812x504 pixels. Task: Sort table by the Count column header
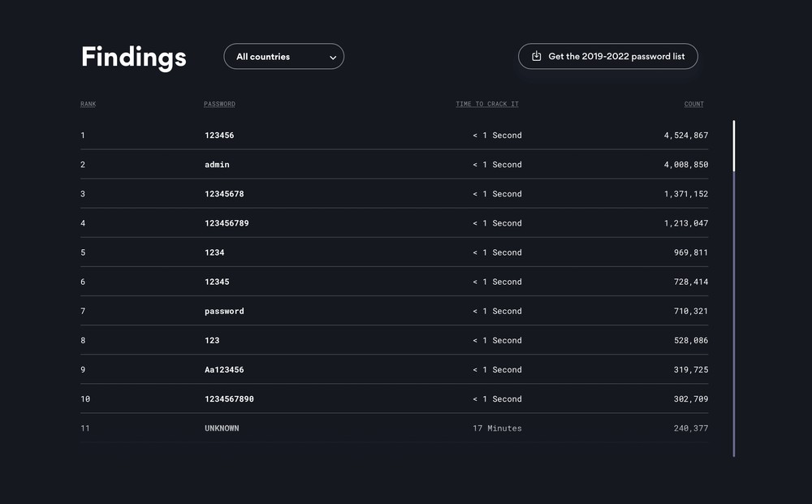pos(693,104)
